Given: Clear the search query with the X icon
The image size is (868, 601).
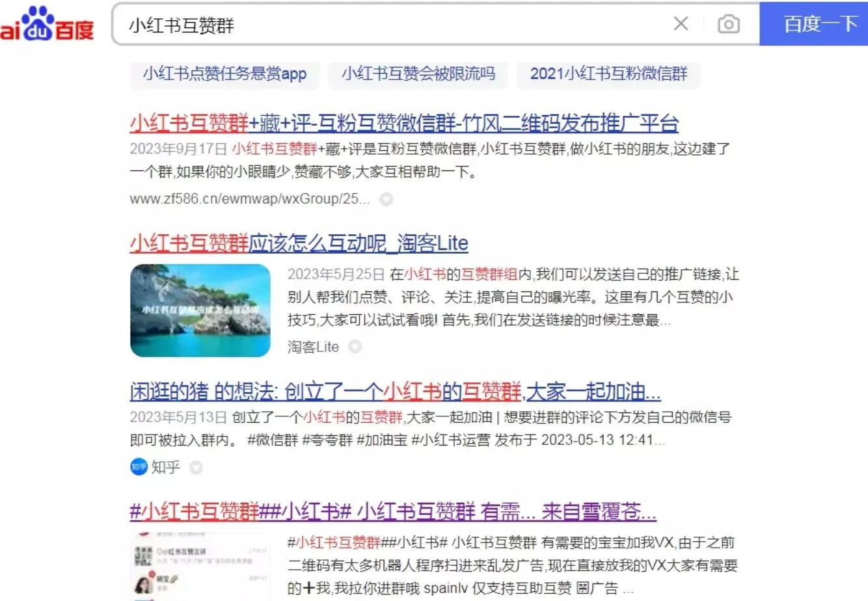Looking at the screenshot, I should [681, 24].
